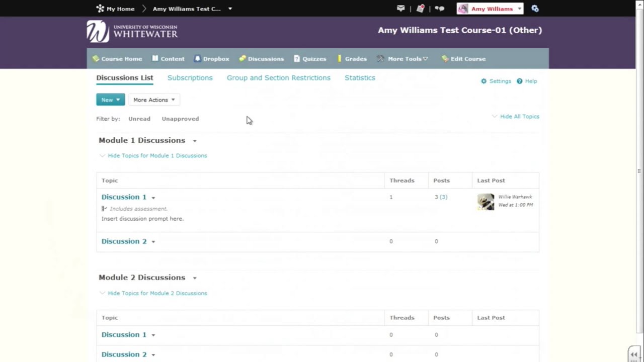Click the New dropdown button
Image resolution: width=644 pixels, height=362 pixels.
coord(110,100)
